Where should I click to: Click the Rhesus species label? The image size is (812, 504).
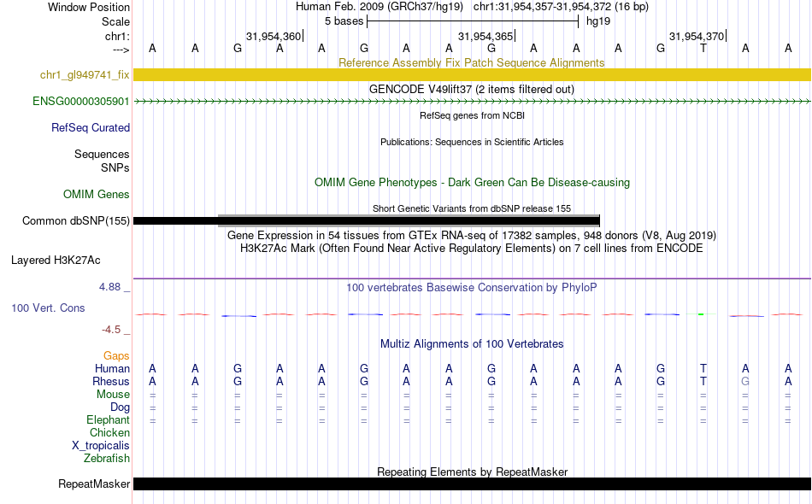click(x=111, y=381)
